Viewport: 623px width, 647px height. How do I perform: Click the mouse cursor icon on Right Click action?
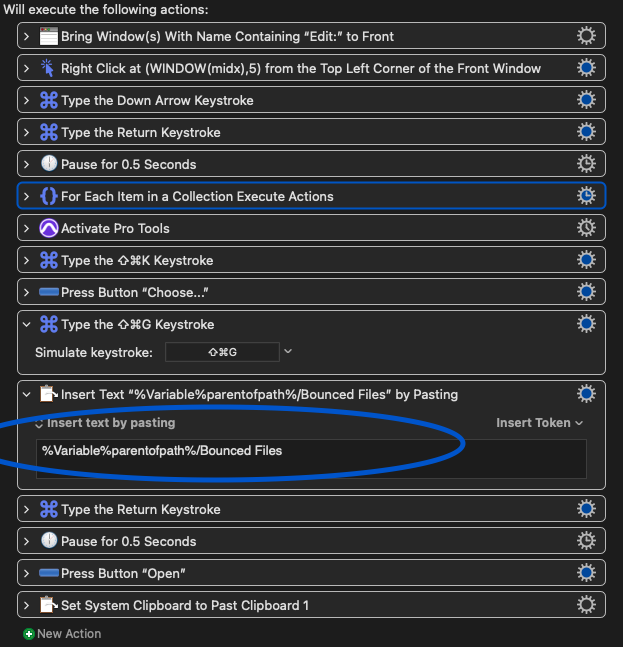tap(49, 68)
